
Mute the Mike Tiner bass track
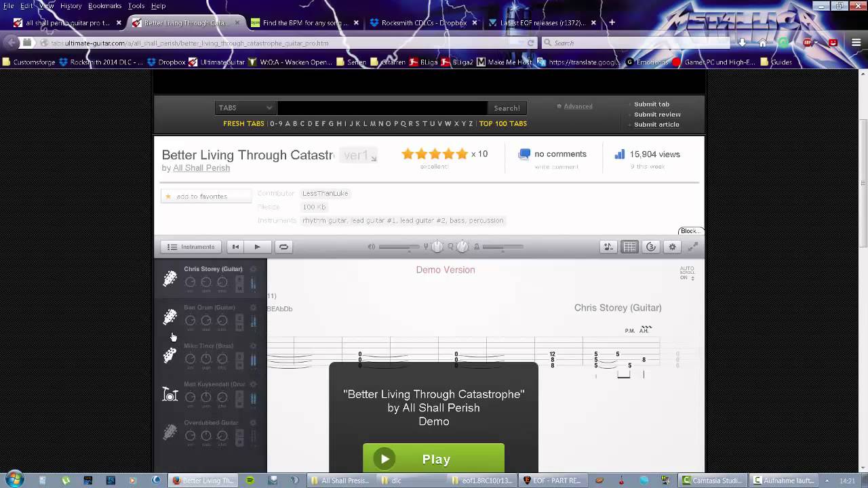coord(239,365)
